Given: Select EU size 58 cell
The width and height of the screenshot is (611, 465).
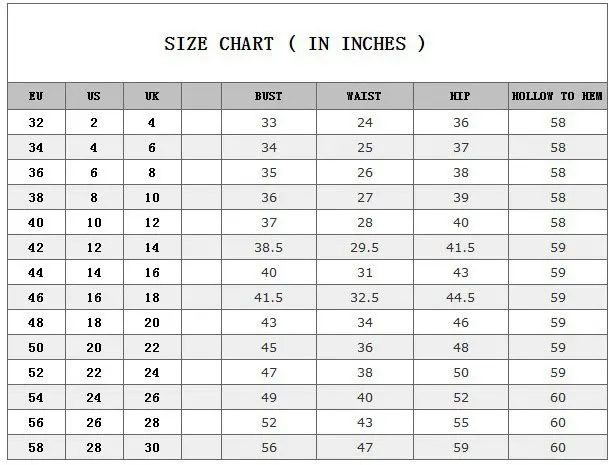Looking at the screenshot, I should click(x=36, y=447).
